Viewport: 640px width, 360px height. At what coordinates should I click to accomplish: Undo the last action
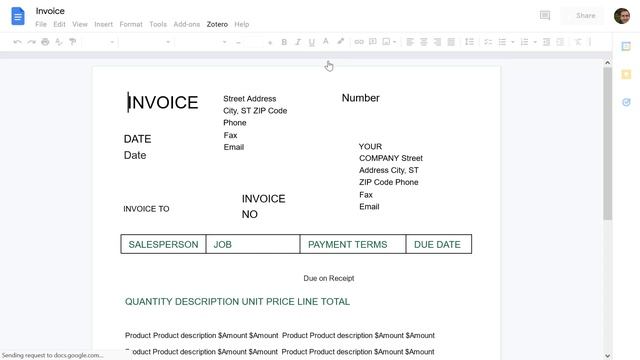17,42
